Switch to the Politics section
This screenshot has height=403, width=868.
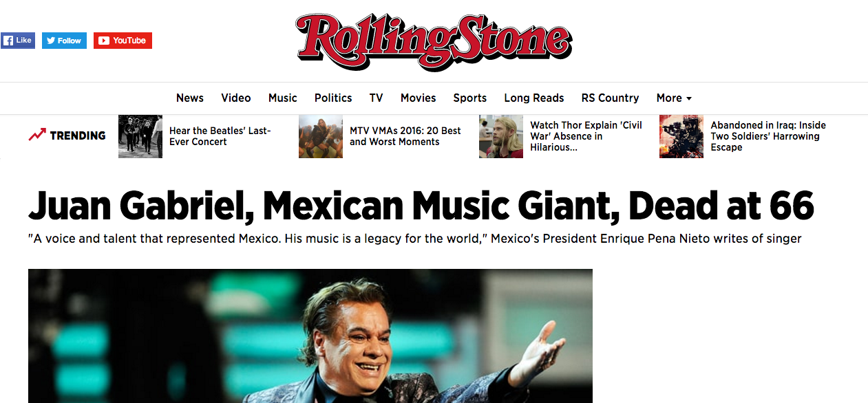[x=332, y=98]
